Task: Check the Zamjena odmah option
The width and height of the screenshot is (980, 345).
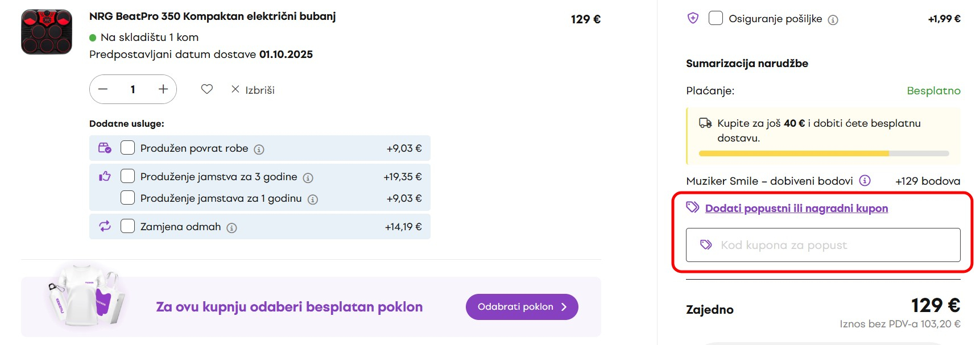Action: [x=128, y=226]
